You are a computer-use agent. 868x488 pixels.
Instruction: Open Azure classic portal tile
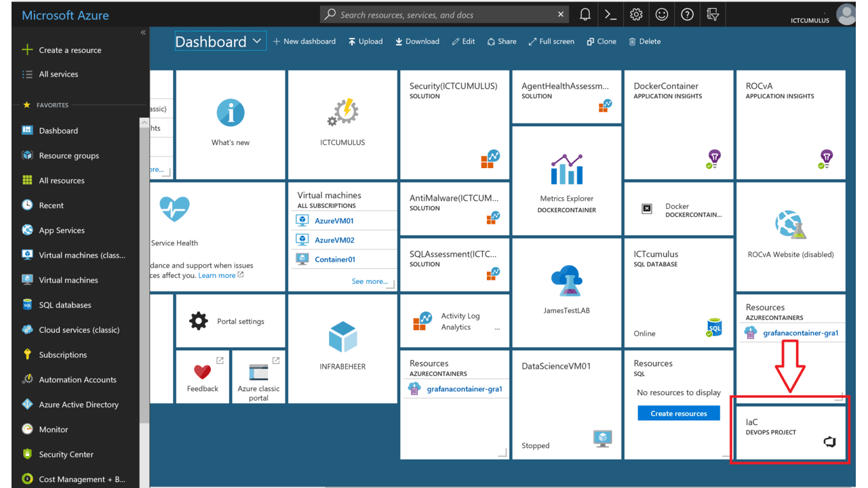(x=258, y=377)
